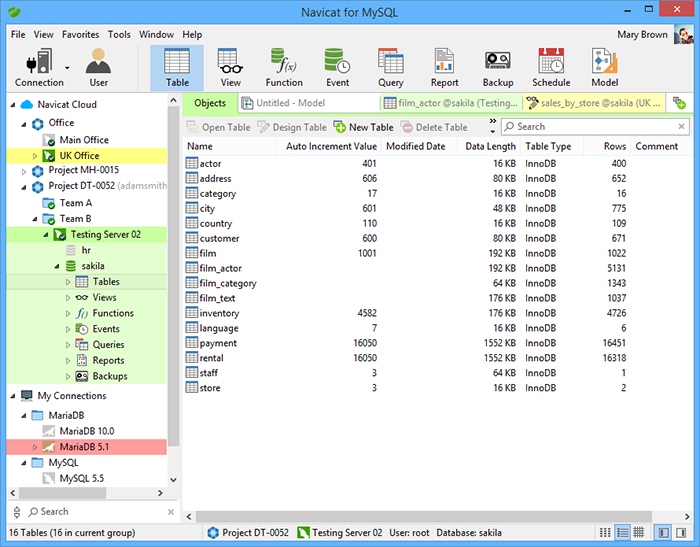700x547 pixels.
Task: Click the Main Office connection icon
Action: coord(49,140)
